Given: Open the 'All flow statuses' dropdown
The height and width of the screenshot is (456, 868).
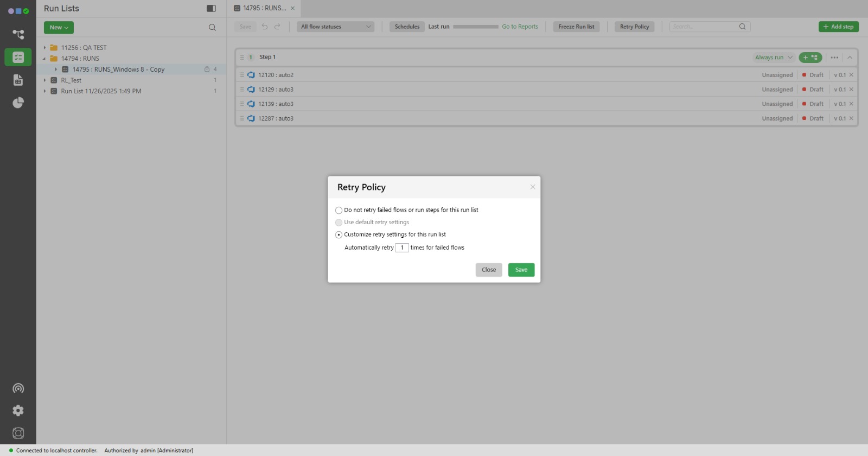Looking at the screenshot, I should 335,27.
